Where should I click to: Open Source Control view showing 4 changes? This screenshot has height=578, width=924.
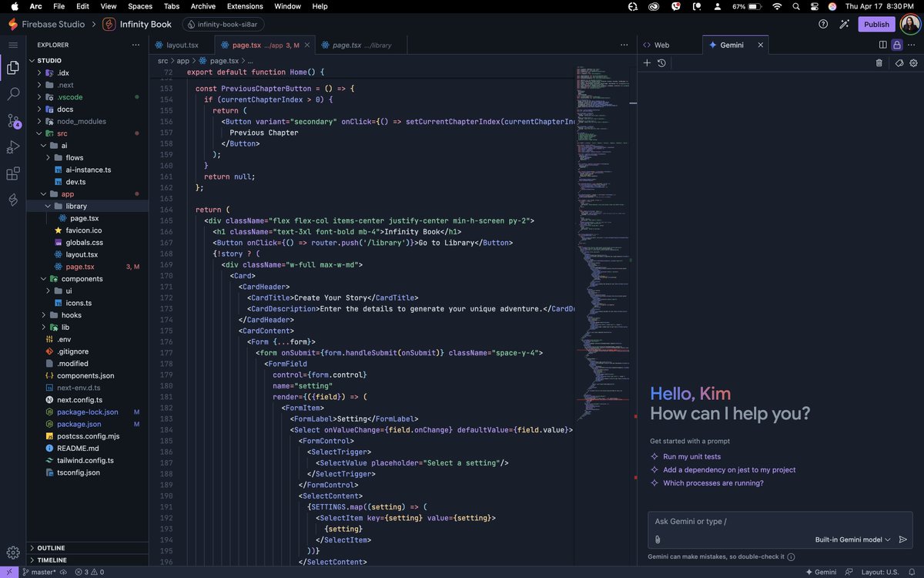click(x=12, y=120)
